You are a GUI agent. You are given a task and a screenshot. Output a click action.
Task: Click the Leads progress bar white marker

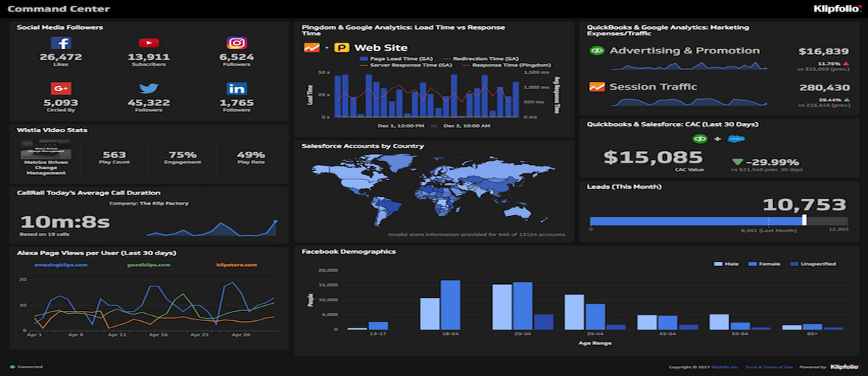point(804,221)
